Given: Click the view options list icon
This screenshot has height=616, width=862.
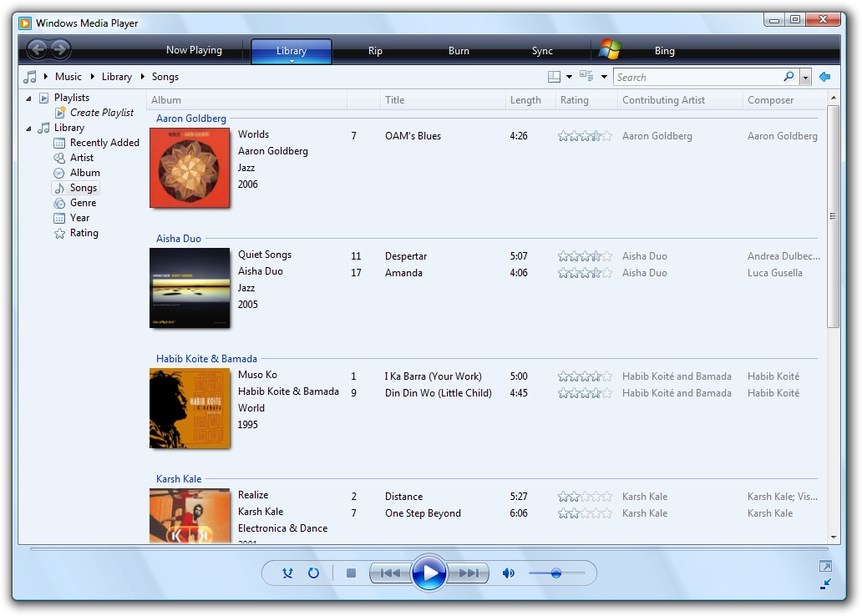Looking at the screenshot, I should tap(585, 76).
